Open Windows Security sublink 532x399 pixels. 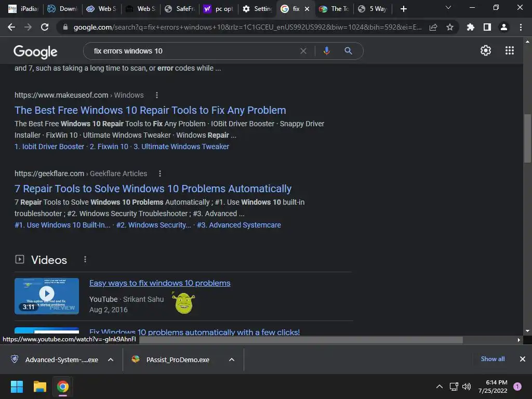(x=153, y=225)
